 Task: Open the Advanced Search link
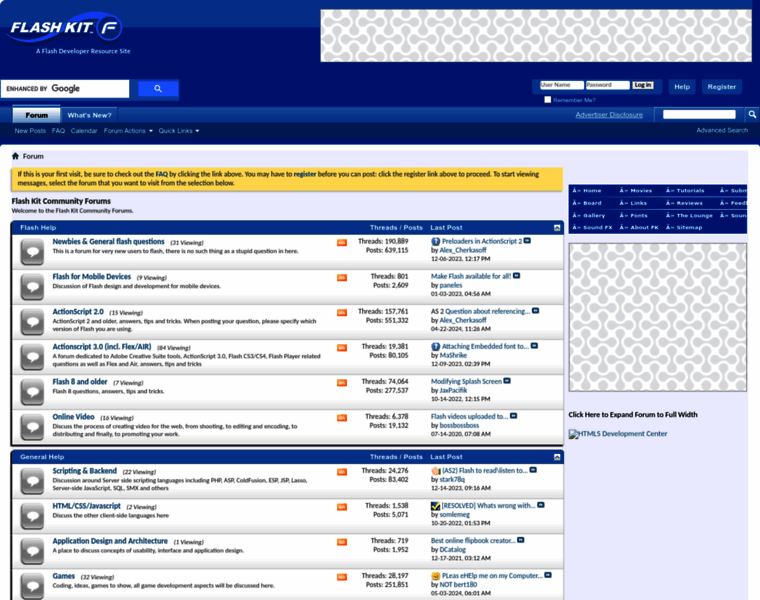coord(722,130)
